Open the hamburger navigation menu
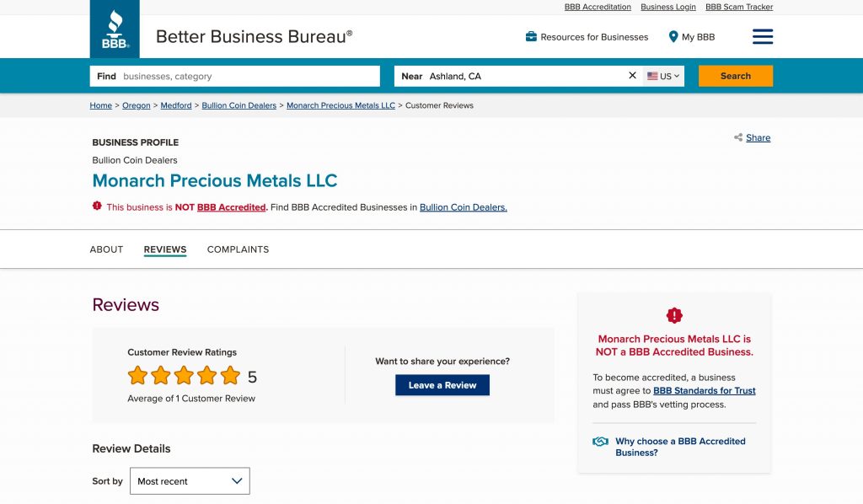 point(762,36)
